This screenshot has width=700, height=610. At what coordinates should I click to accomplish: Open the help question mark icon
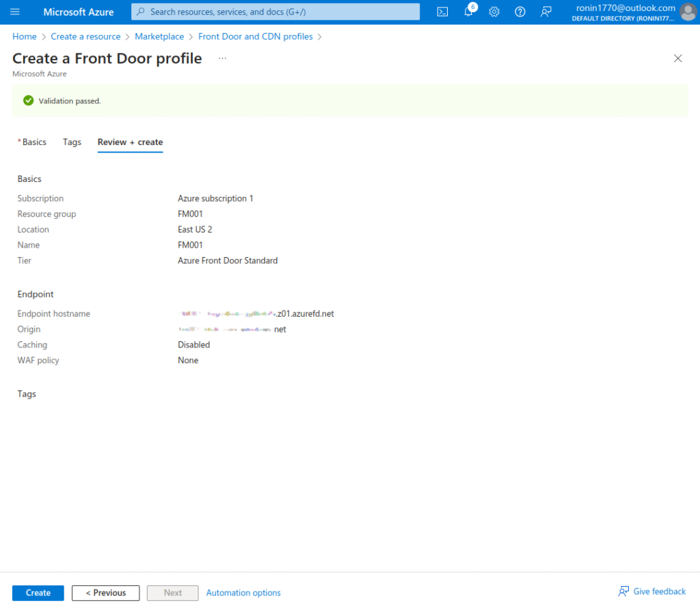point(520,12)
